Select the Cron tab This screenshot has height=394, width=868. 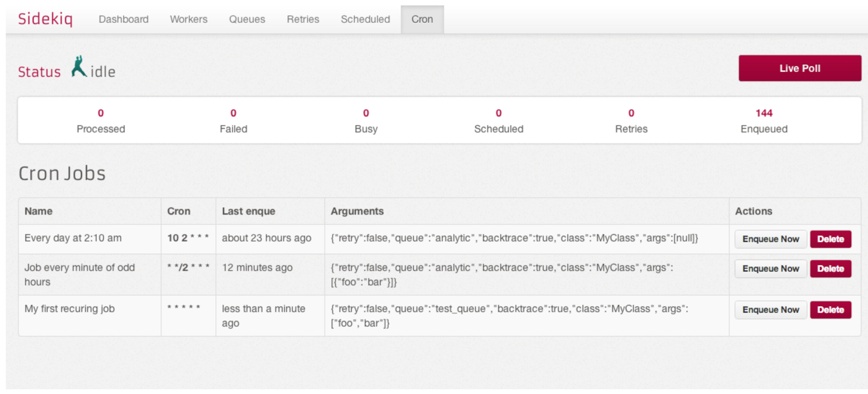click(422, 19)
